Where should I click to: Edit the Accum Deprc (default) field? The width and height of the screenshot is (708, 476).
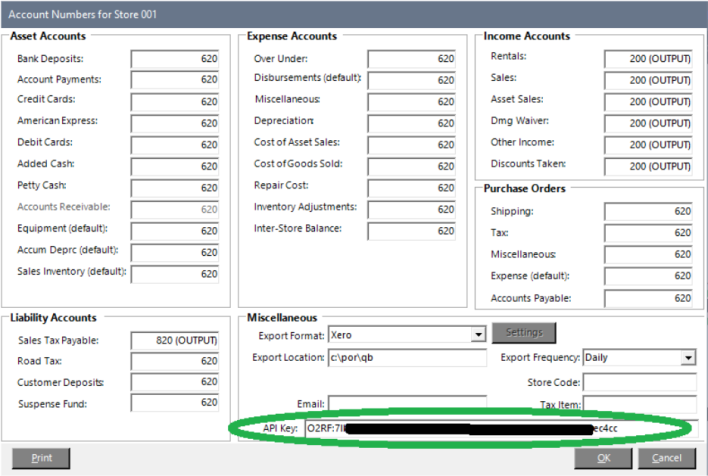click(x=175, y=252)
